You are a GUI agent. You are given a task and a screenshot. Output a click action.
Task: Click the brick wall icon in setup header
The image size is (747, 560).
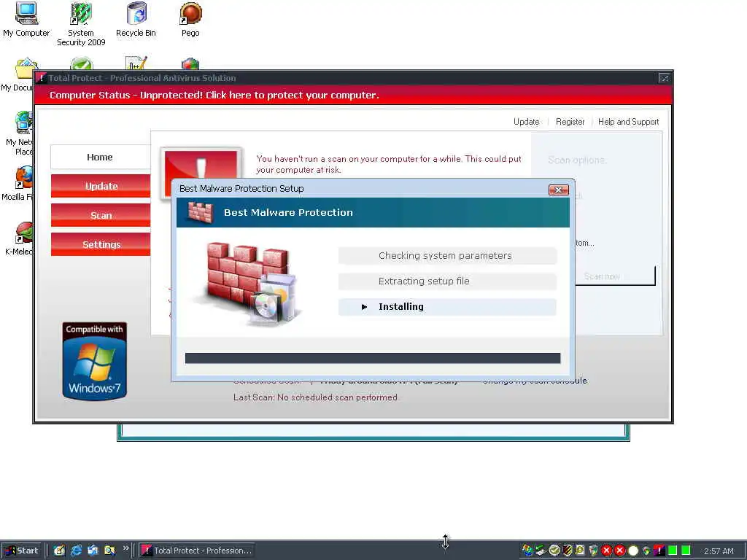(x=200, y=212)
